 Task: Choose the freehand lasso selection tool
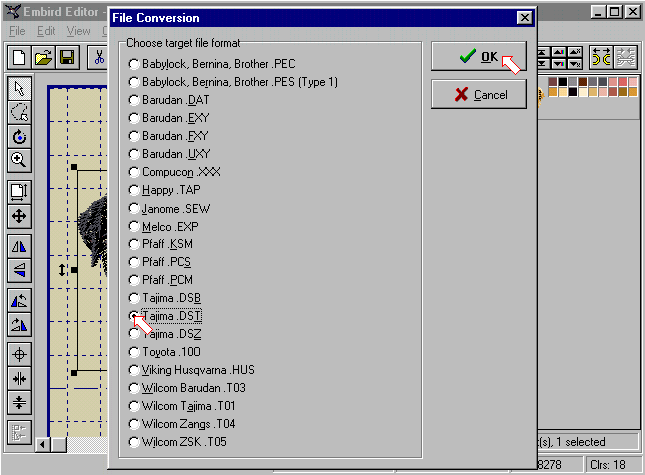coord(19,112)
